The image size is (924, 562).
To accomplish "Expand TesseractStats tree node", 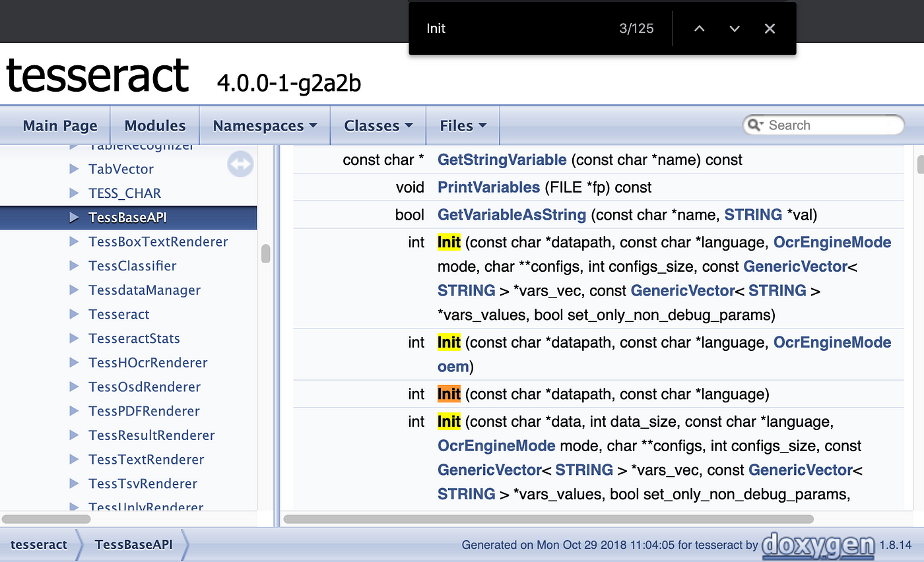I will pos(74,338).
